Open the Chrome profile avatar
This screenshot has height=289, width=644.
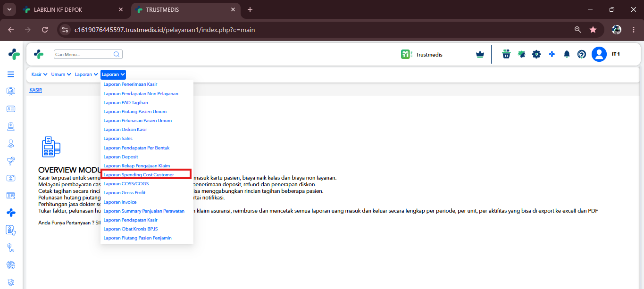click(617, 29)
